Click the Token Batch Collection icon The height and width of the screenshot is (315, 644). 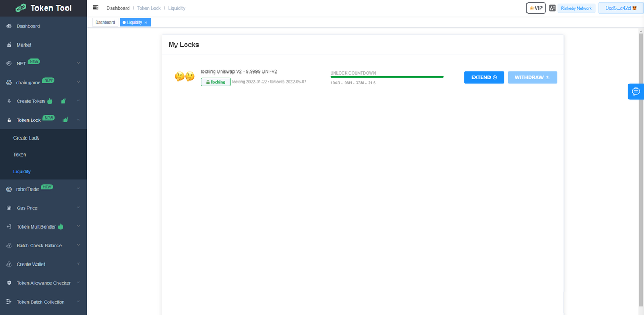[x=9, y=302]
